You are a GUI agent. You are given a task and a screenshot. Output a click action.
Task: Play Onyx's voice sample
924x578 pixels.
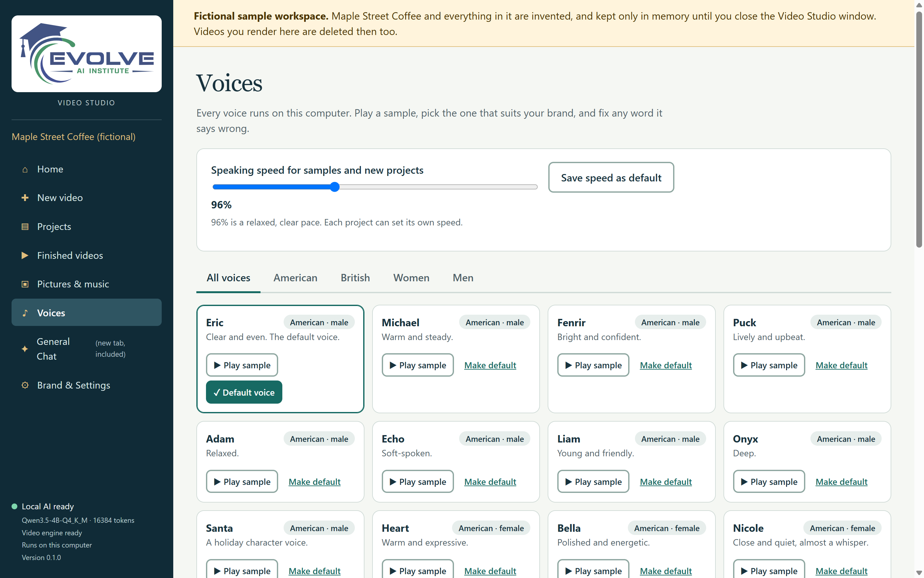(x=769, y=482)
